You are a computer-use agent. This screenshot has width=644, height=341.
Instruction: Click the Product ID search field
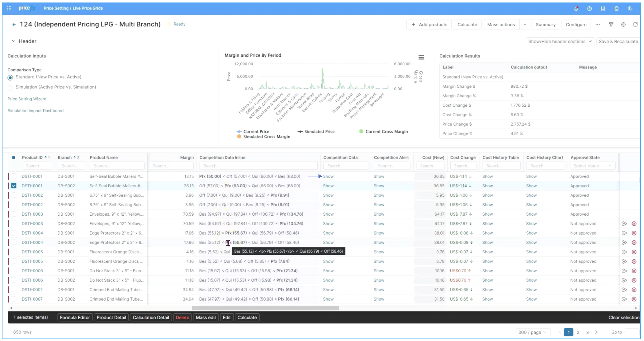tap(37, 166)
